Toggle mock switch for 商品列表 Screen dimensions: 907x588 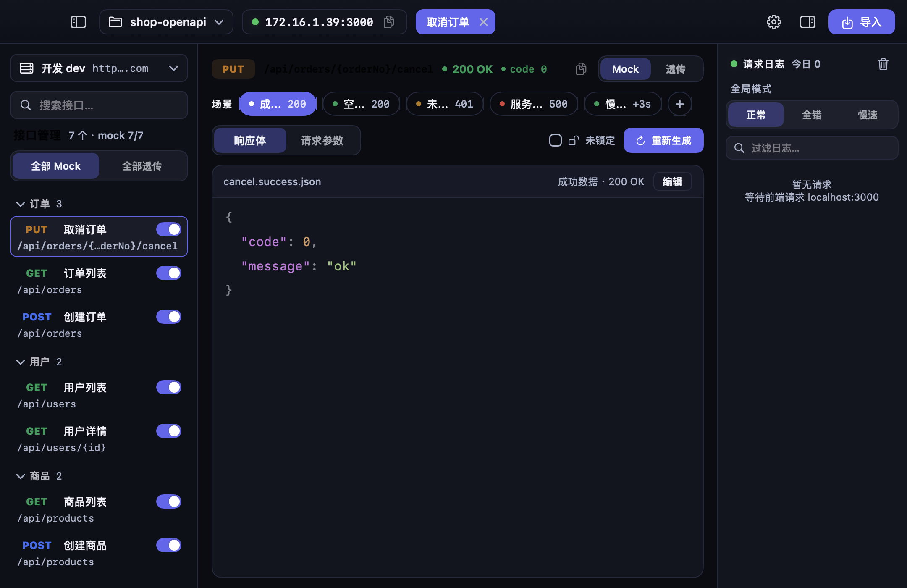tap(169, 501)
